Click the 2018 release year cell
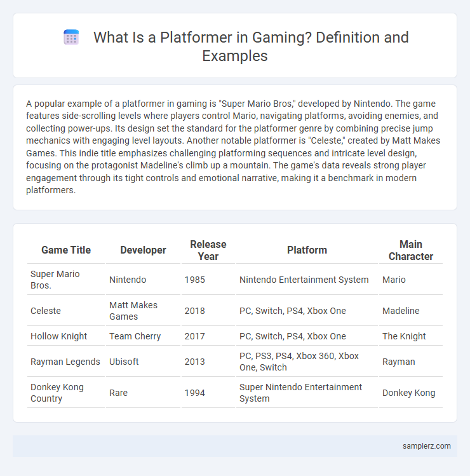 [208, 311]
